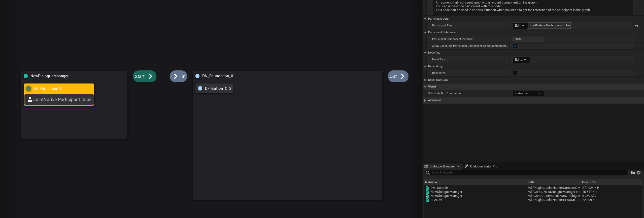This screenshot has width=644, height=218.
Task: Close the Dialogue Browser tab
Action: [458, 166]
